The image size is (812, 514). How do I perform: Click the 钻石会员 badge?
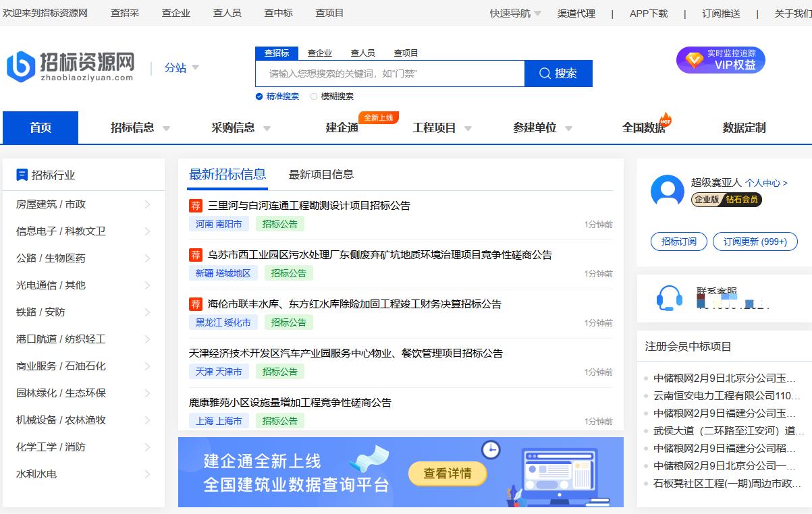point(740,200)
